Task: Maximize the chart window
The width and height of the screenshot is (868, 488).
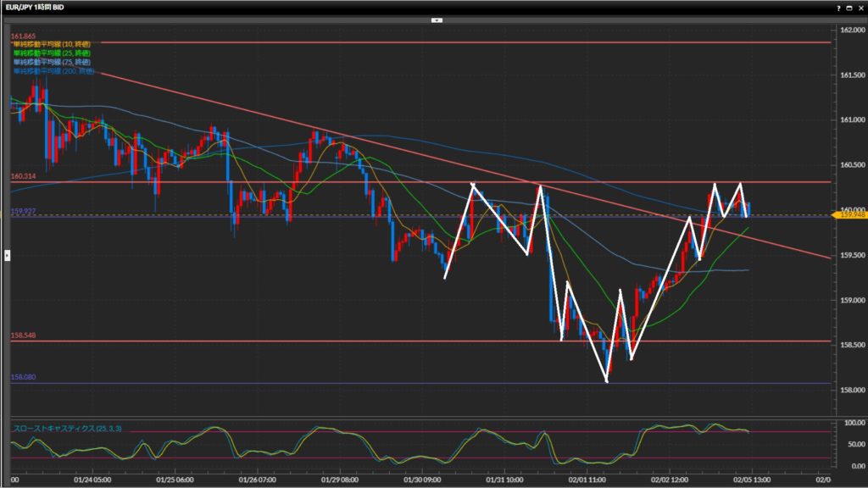Action: pyautogui.click(x=849, y=7)
